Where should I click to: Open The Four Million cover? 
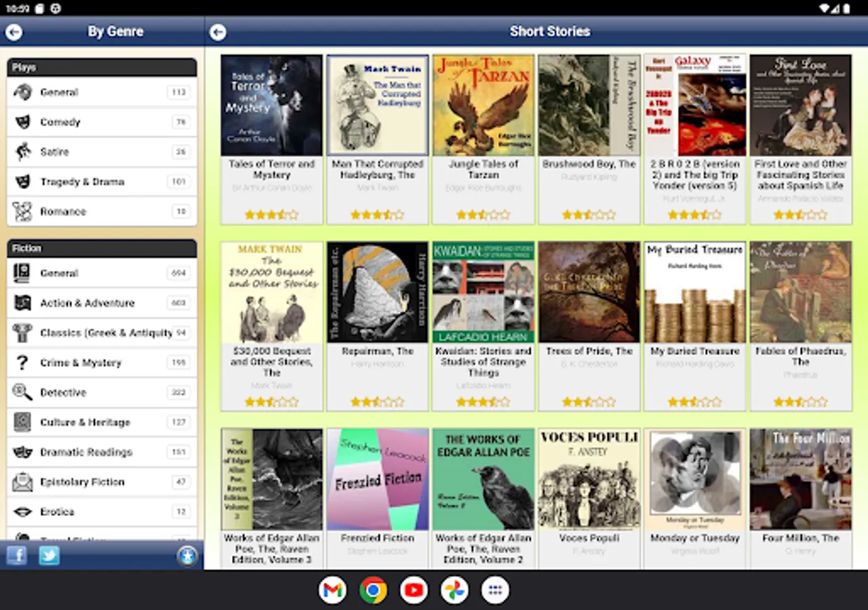(801, 479)
